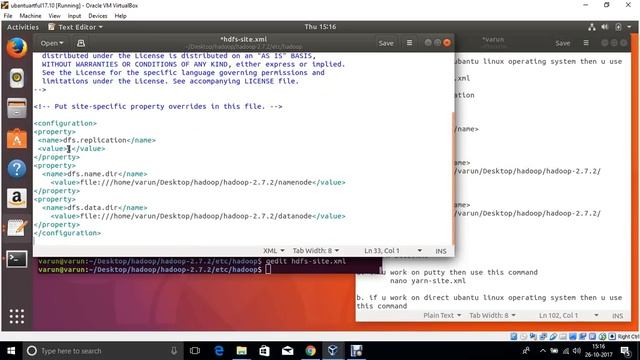Switch to VirtualBox taskbar icon
The image size is (640, 360).
(333, 351)
